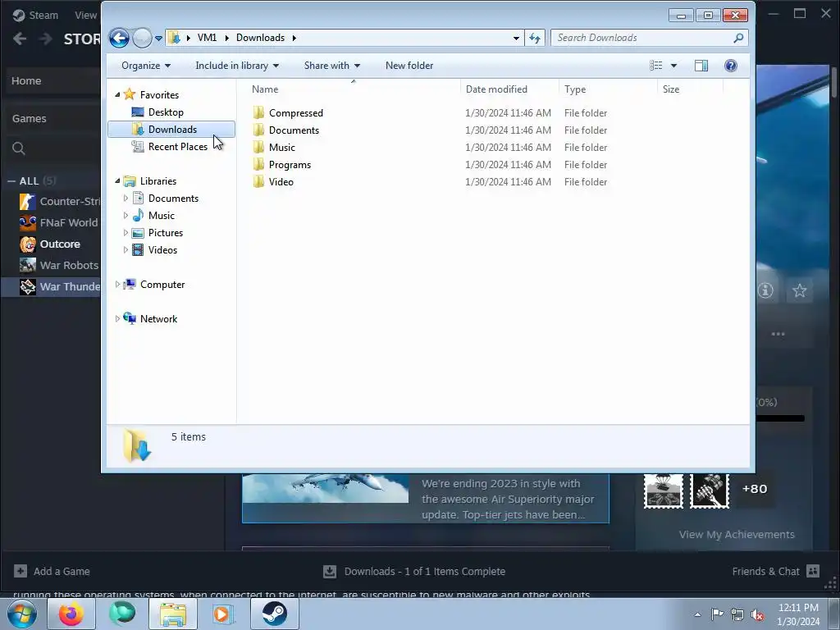Image resolution: width=840 pixels, height=630 pixels.
Task: Expand the Pictures library node
Action: point(126,232)
